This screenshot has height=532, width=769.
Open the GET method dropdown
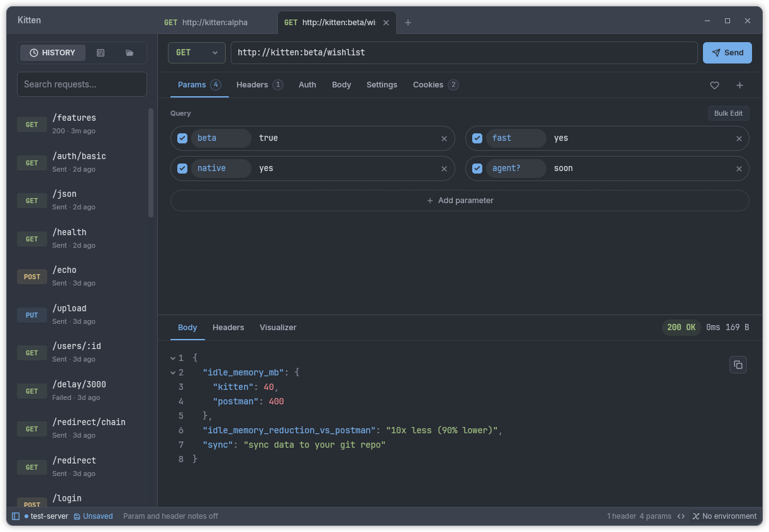197,53
